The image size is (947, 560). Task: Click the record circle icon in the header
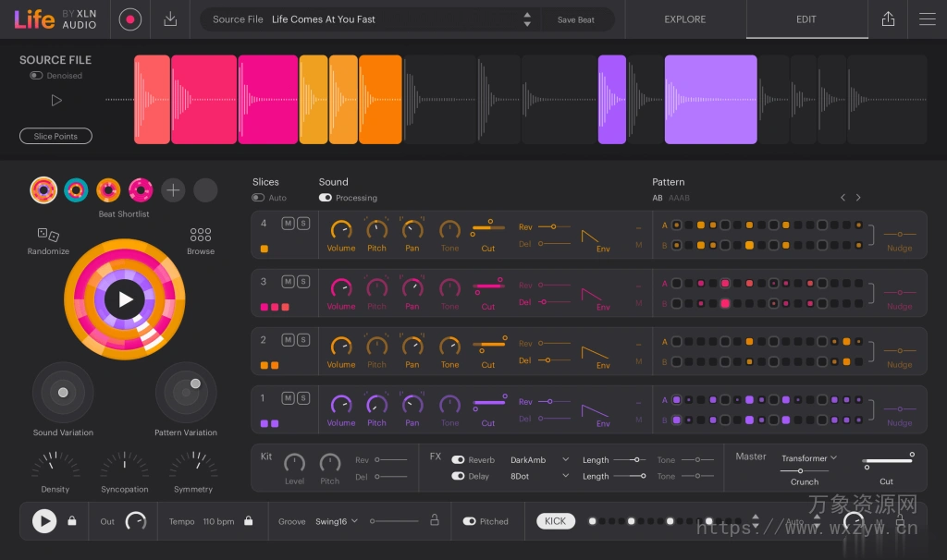point(129,18)
